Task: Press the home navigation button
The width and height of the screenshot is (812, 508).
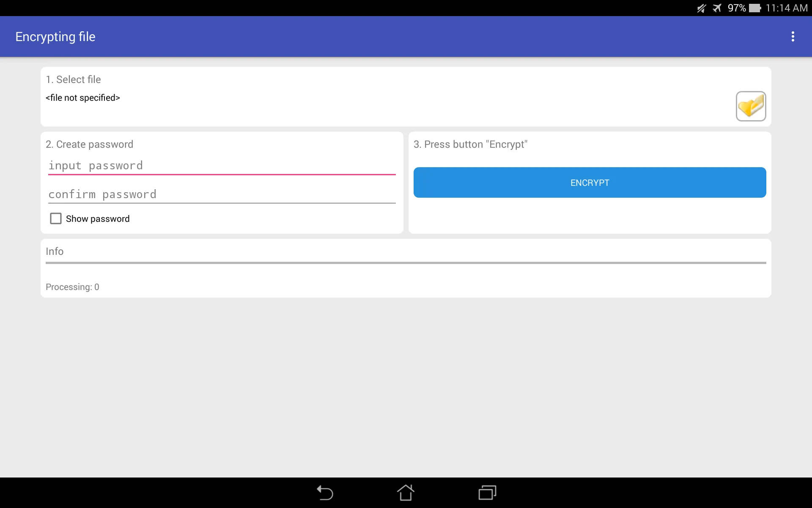Action: (406, 492)
